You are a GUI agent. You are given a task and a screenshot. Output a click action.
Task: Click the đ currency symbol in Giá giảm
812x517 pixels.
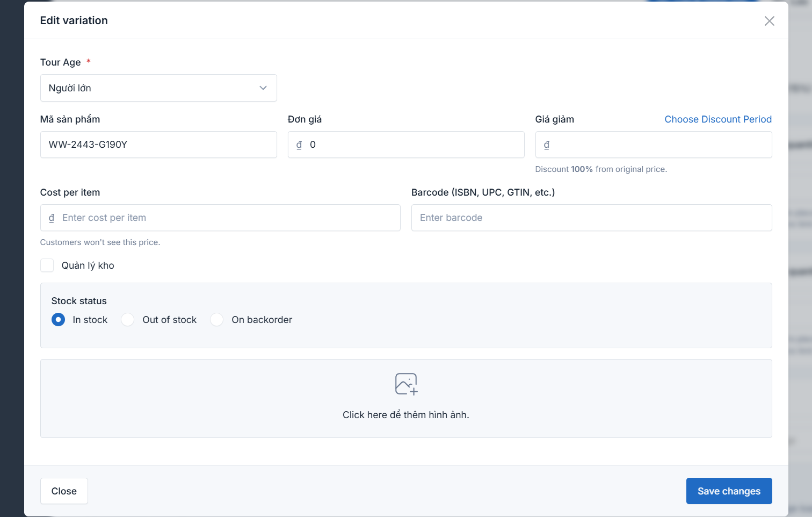click(x=547, y=145)
